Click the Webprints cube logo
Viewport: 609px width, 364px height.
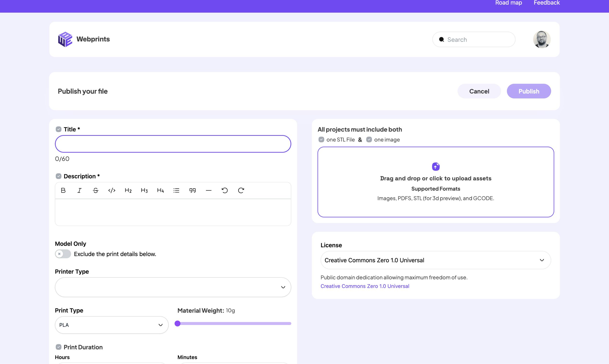65,39
